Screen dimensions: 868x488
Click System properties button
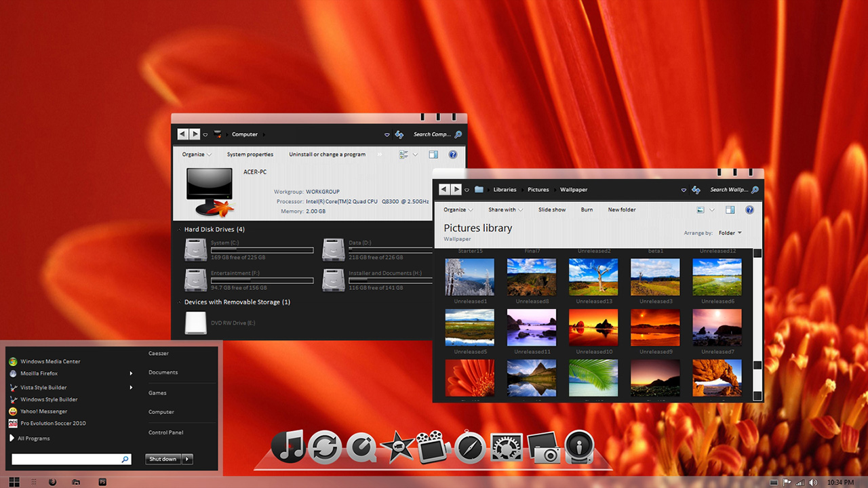250,155
